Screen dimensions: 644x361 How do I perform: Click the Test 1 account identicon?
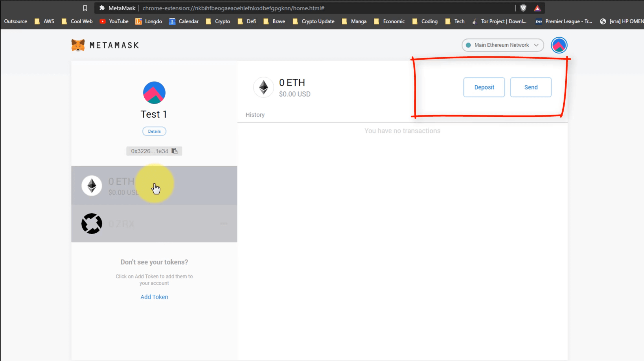pos(154,93)
